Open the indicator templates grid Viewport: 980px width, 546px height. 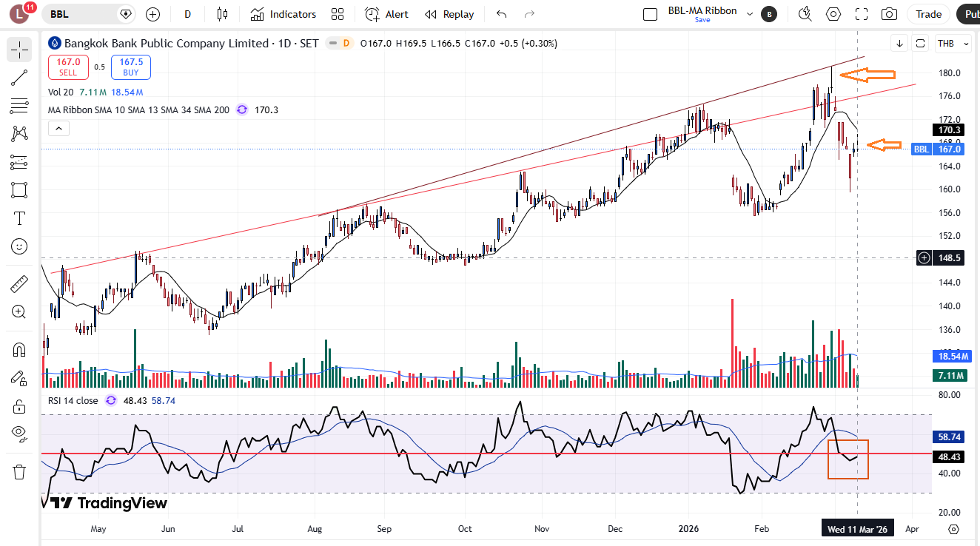[x=338, y=14]
